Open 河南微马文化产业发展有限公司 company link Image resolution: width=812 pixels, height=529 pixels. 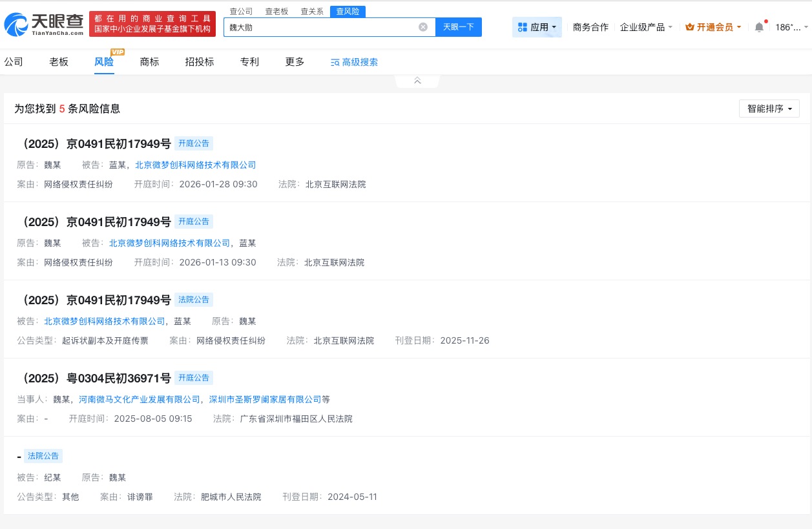140,399
